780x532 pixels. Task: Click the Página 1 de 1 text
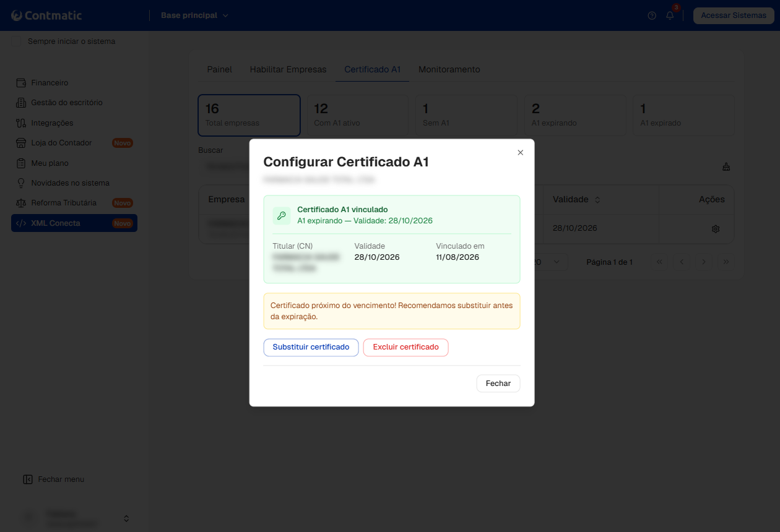[610, 262]
